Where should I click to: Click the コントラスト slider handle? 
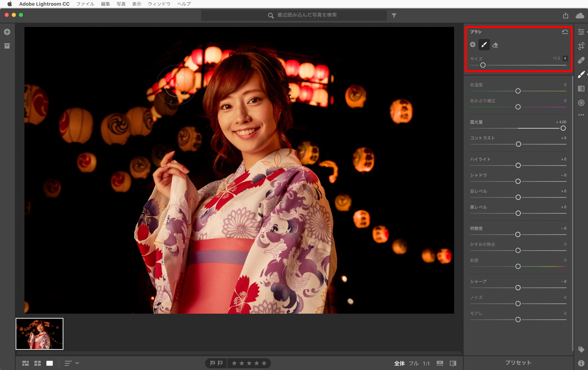pyautogui.click(x=518, y=144)
